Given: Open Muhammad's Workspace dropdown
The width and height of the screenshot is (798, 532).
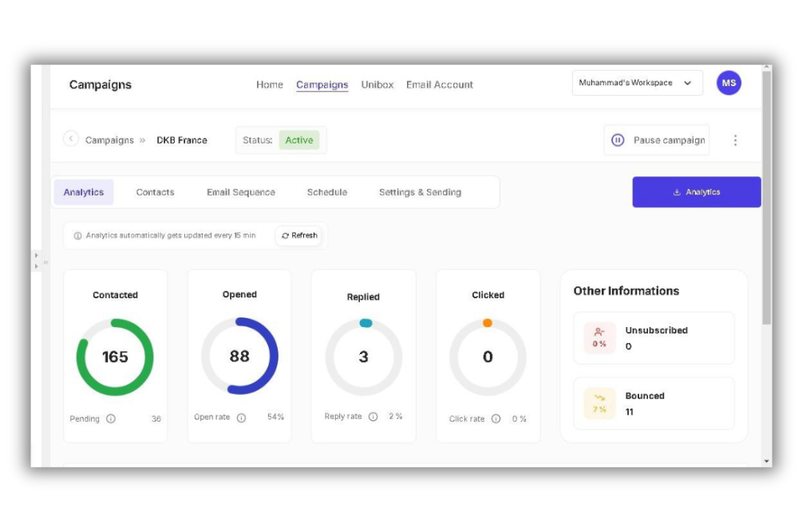Looking at the screenshot, I should (x=637, y=83).
